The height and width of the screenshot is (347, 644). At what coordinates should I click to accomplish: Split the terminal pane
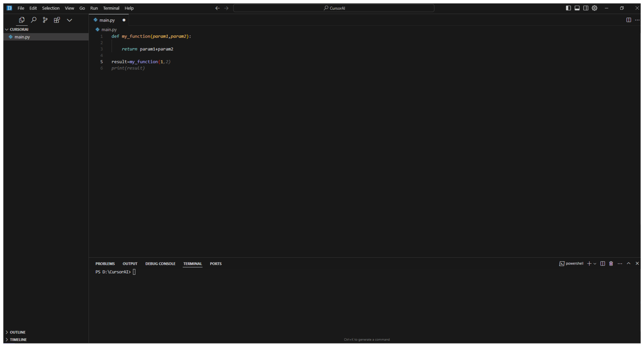tap(603, 264)
